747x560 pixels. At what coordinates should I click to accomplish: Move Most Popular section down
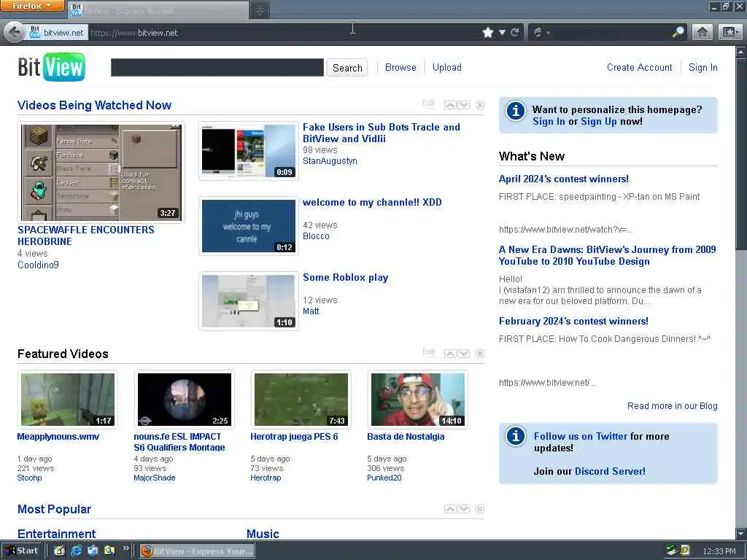coord(463,509)
